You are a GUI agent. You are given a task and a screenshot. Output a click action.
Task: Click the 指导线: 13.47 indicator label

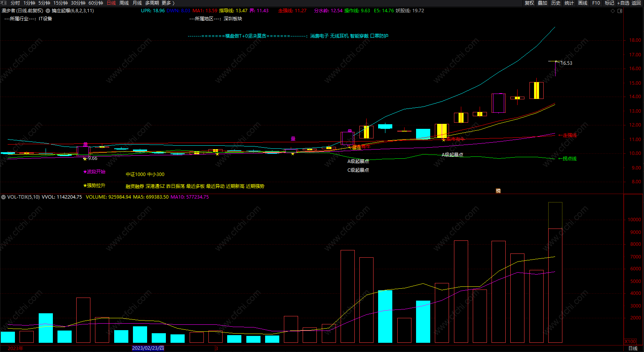233,11
